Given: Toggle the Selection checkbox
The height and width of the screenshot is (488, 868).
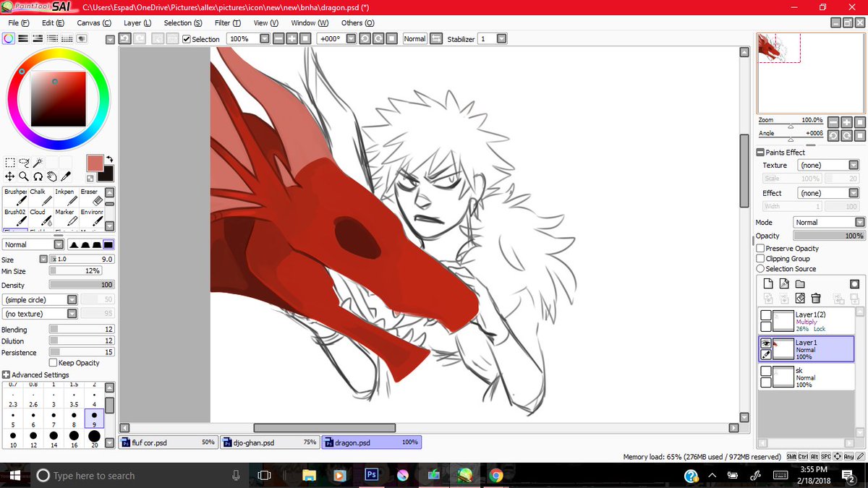Looking at the screenshot, I should click(187, 39).
